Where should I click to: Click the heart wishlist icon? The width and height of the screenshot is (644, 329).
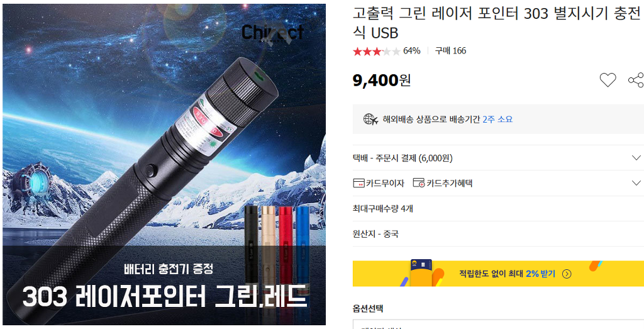[608, 80]
